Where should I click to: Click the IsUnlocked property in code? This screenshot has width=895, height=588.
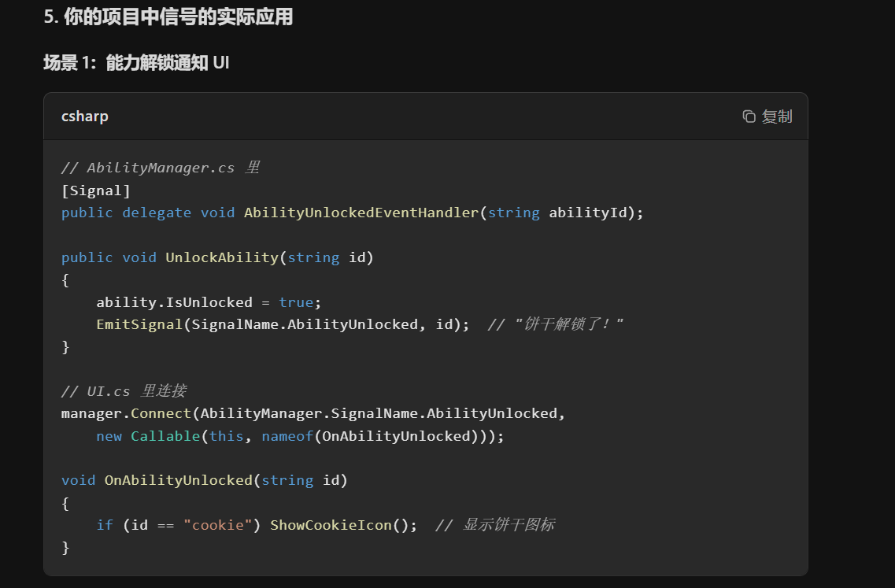coord(209,302)
